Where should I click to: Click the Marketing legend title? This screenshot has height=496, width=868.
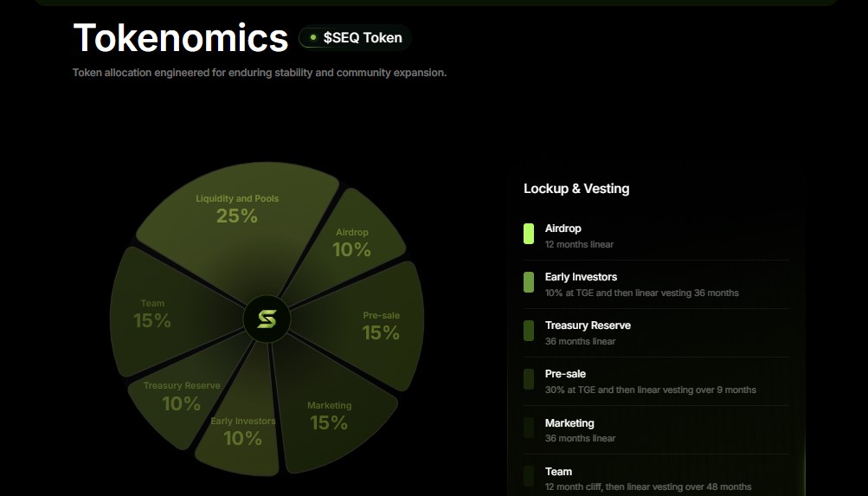569,423
